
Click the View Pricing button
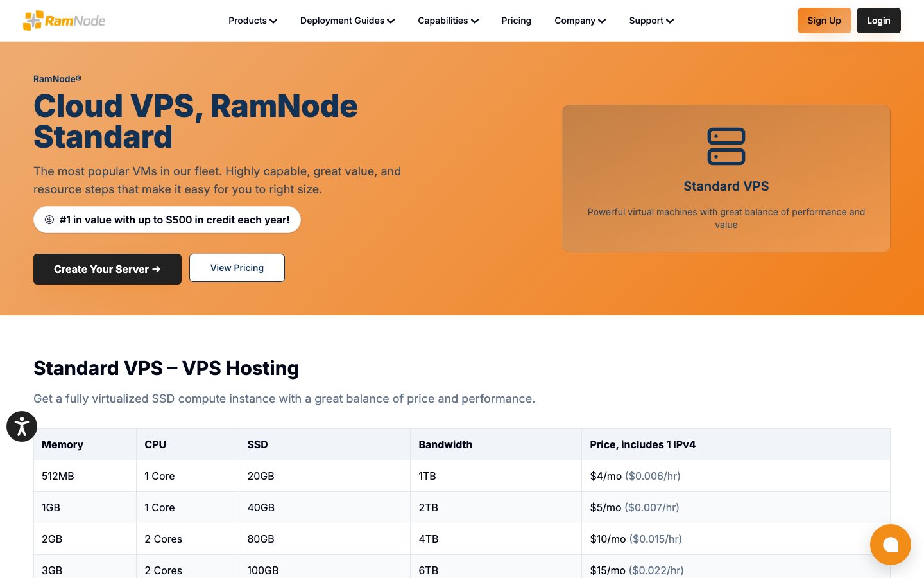point(237,268)
